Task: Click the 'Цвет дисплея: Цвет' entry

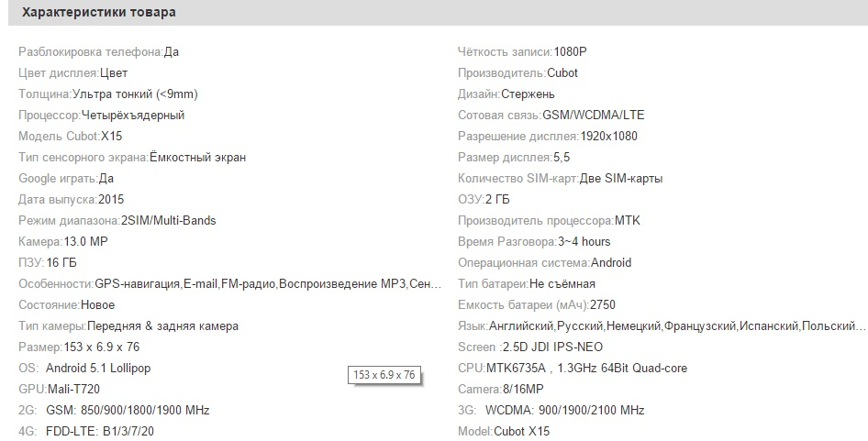Action: pos(73,73)
